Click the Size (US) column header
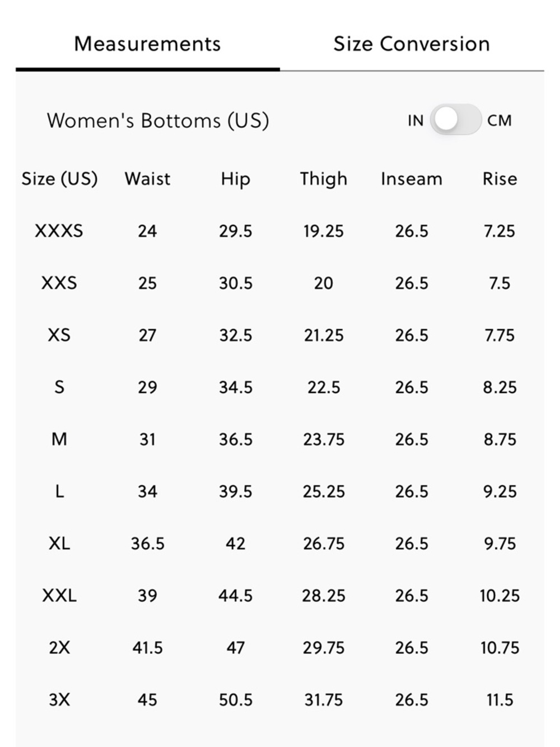This screenshot has height=747, width=560. (59, 179)
